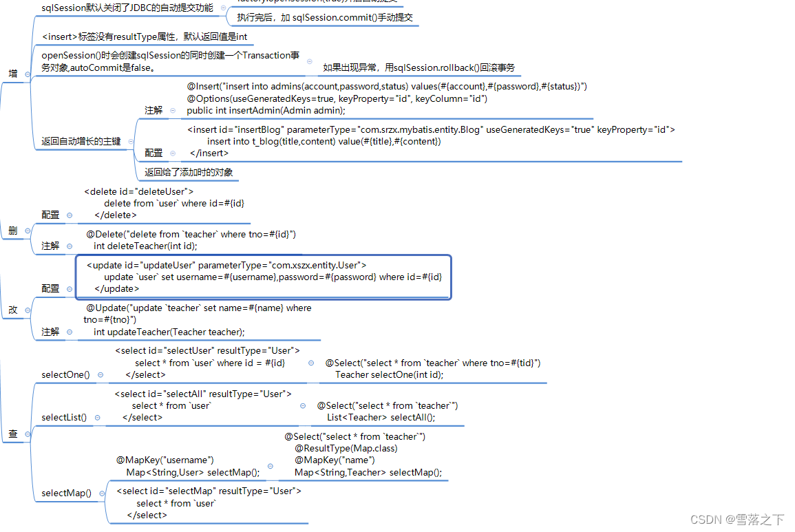This screenshot has height=532, width=795.
Task: Select the sqlSession.rollback()回滚事务 node
Action: [418, 68]
